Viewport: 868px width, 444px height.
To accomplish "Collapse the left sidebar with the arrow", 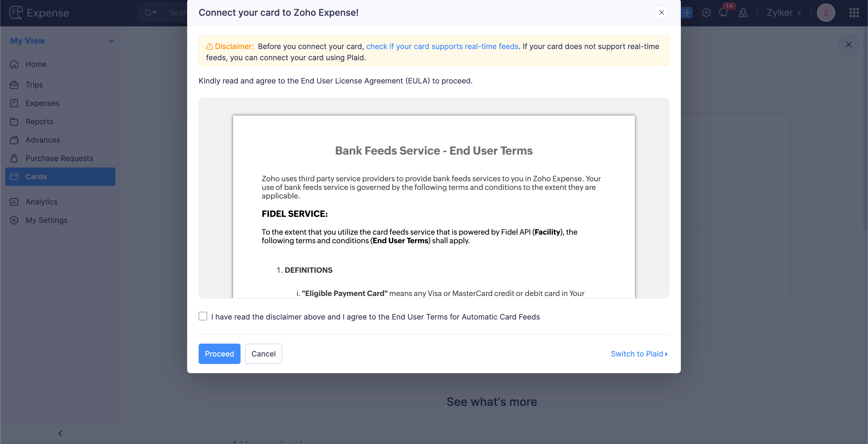I will [x=60, y=434].
